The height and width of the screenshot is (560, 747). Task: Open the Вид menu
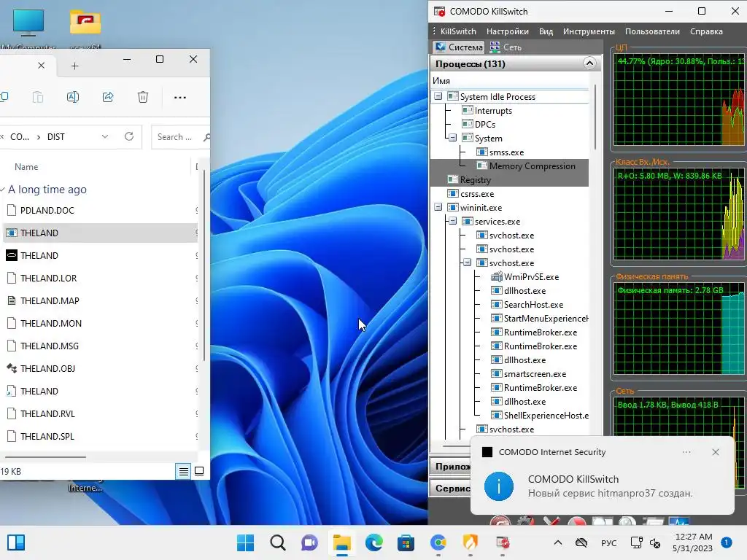tap(546, 31)
